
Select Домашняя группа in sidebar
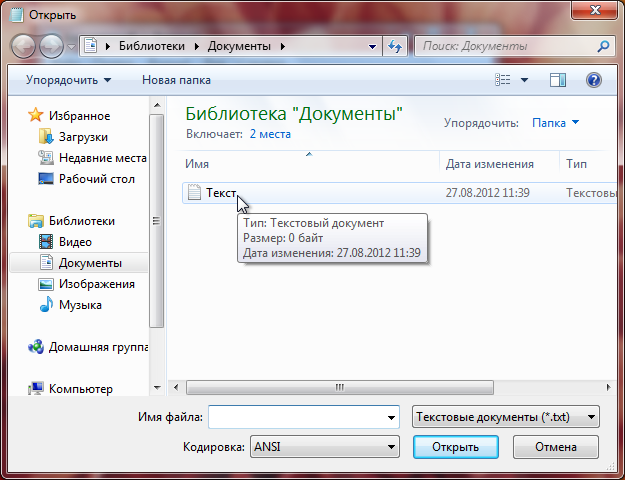click(x=98, y=347)
